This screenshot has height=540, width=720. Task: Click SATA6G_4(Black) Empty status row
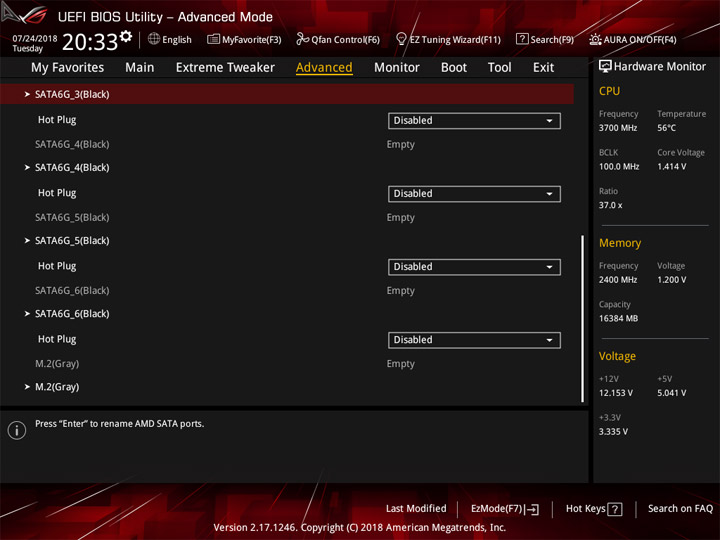point(287,144)
